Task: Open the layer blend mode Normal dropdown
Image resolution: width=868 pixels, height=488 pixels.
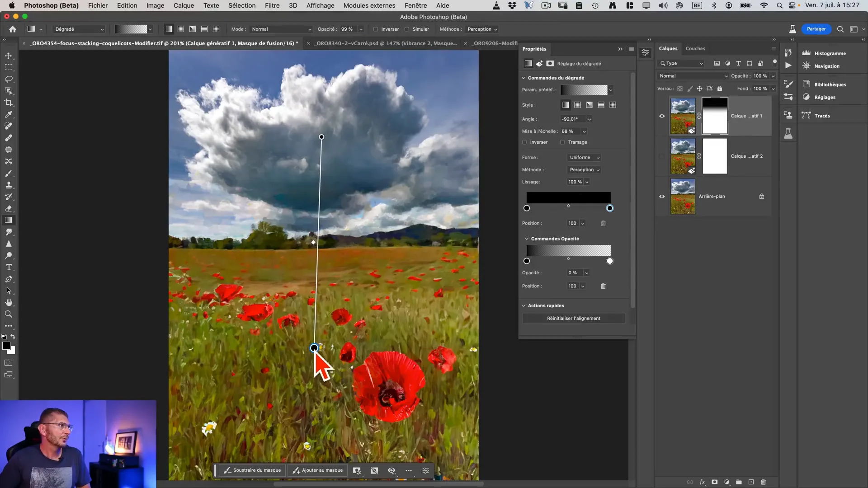Action: pyautogui.click(x=693, y=76)
